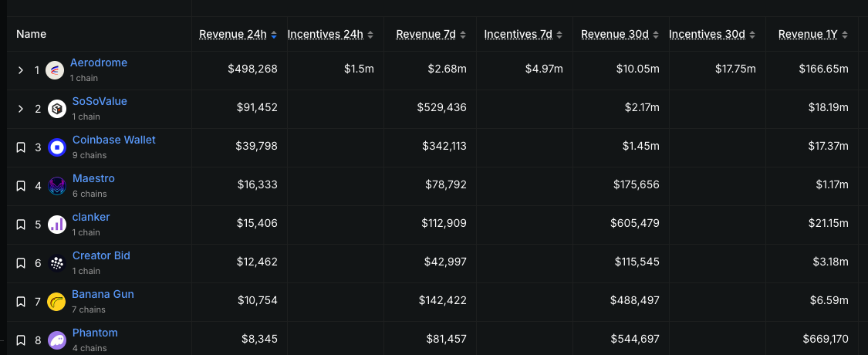Click the Maestro logo icon
The image size is (868, 355).
coord(57,186)
